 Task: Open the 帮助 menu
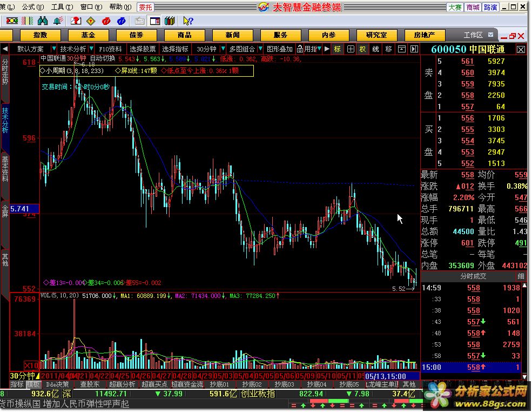pyautogui.click(x=120, y=6)
